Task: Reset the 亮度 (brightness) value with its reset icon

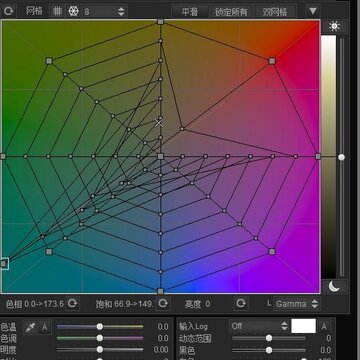Action: [241, 304]
